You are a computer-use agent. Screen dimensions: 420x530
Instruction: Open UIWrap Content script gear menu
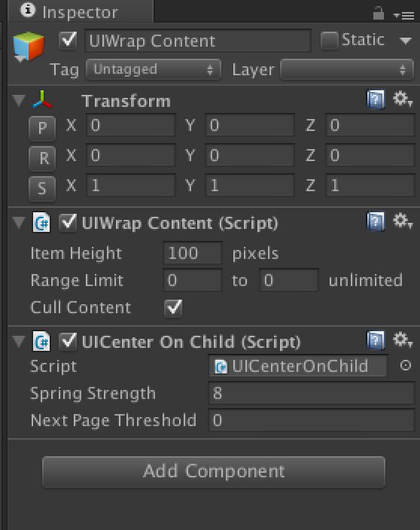(403, 221)
